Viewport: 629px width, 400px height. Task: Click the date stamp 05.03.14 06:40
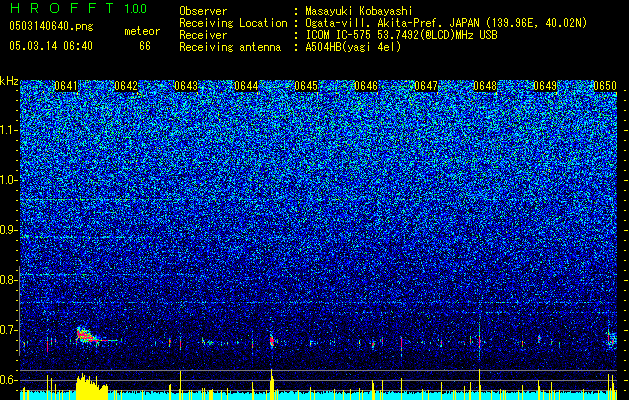(x=51, y=46)
